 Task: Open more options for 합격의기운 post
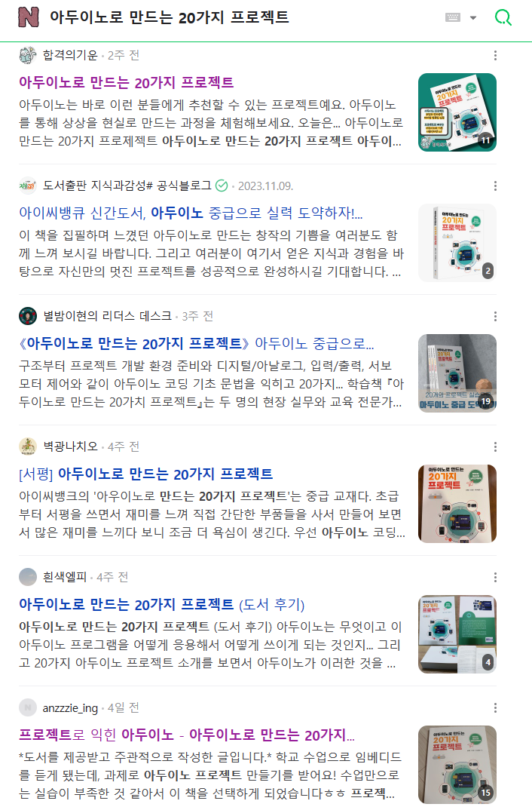pyautogui.click(x=495, y=56)
